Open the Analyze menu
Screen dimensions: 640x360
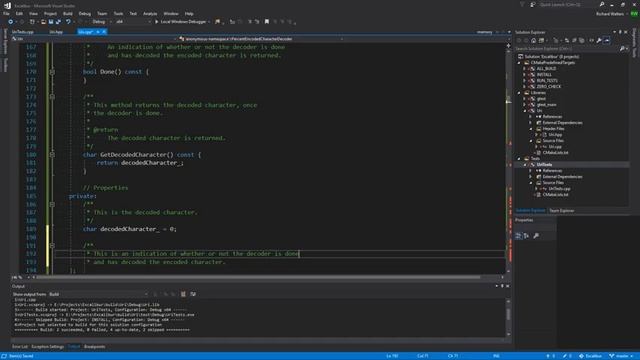pyautogui.click(x=150, y=13)
